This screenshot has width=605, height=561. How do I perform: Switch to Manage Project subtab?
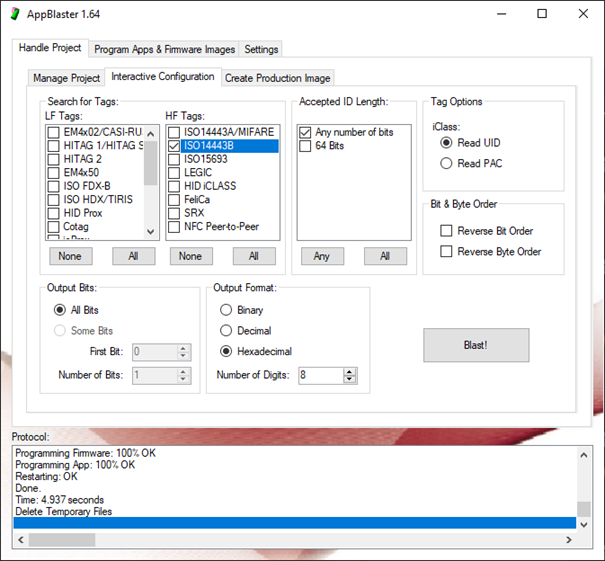(x=66, y=78)
